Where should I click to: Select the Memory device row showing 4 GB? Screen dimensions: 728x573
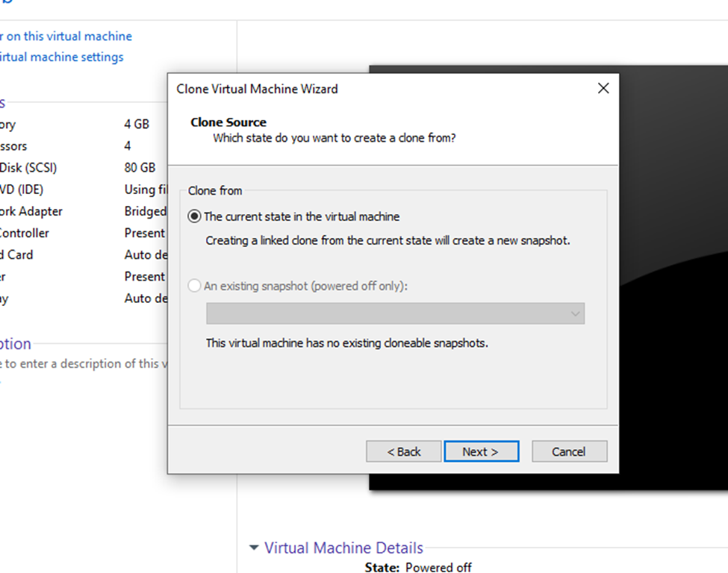click(x=75, y=125)
